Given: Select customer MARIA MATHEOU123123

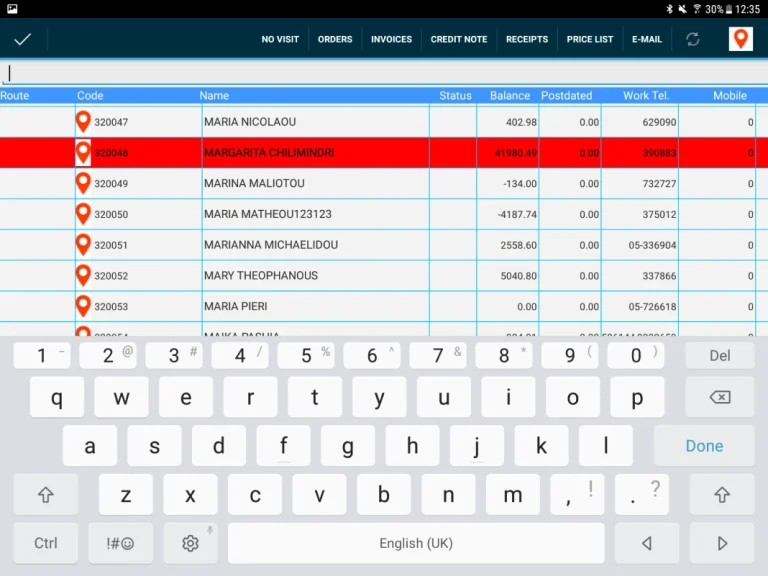Looking at the screenshot, I should (x=267, y=214).
